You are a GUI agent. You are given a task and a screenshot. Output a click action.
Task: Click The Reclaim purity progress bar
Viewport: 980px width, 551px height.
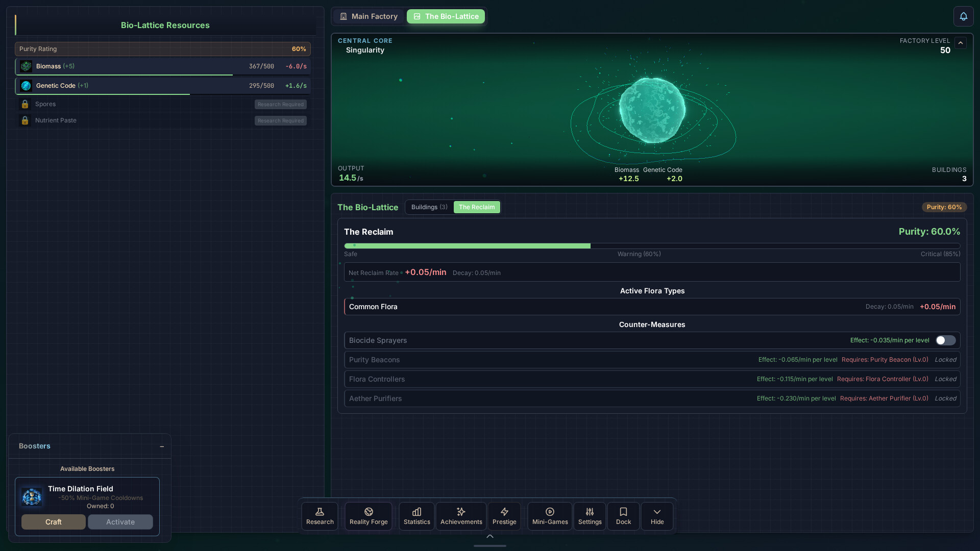pos(652,246)
